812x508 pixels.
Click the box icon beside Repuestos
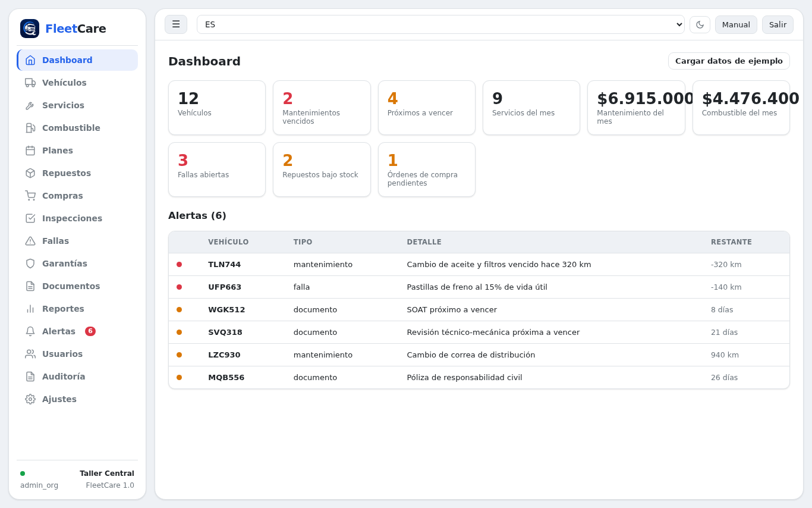[30, 173]
